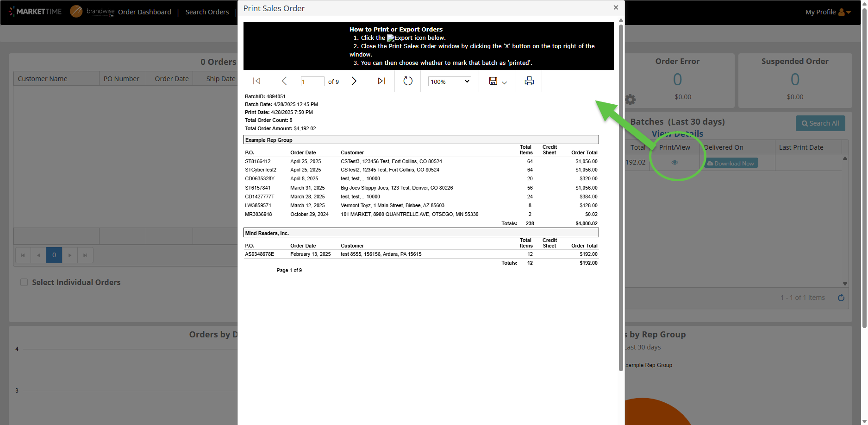Click Print/View column header

[674, 147]
